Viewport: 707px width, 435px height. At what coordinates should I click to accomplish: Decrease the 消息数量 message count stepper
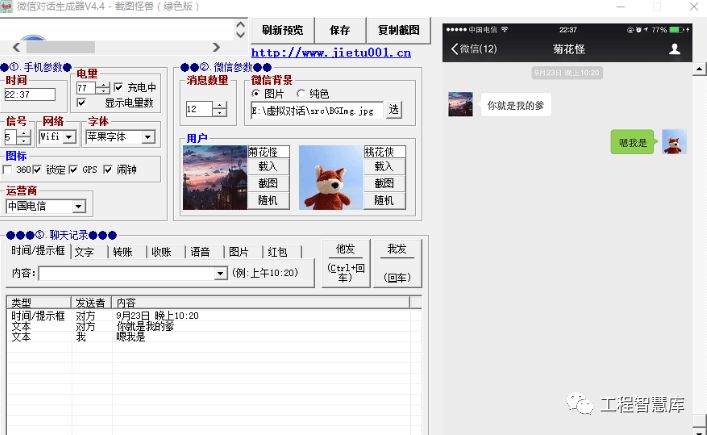pos(220,113)
